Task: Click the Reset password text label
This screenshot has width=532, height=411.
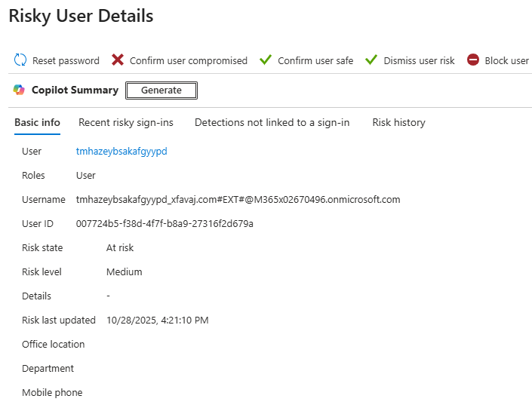Action: [x=66, y=60]
